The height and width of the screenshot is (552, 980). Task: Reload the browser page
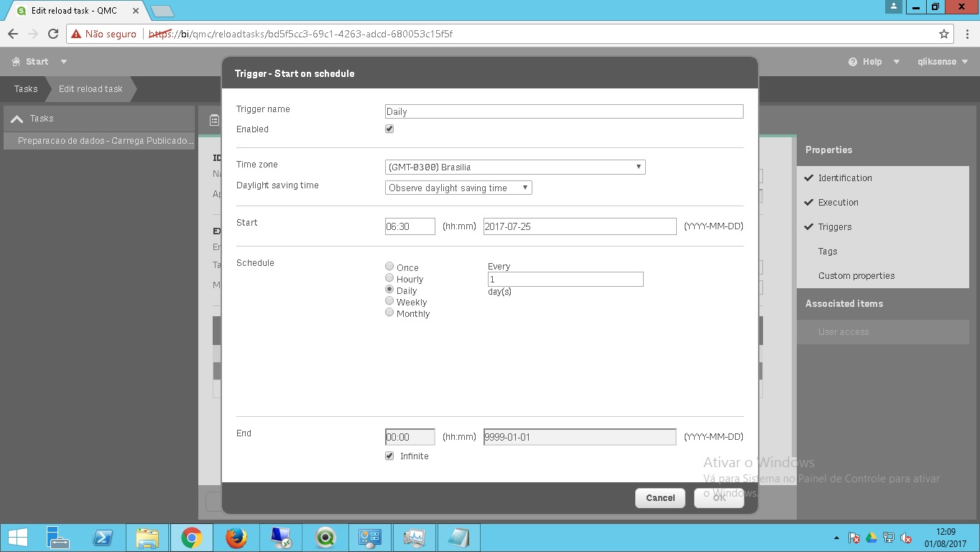click(53, 34)
